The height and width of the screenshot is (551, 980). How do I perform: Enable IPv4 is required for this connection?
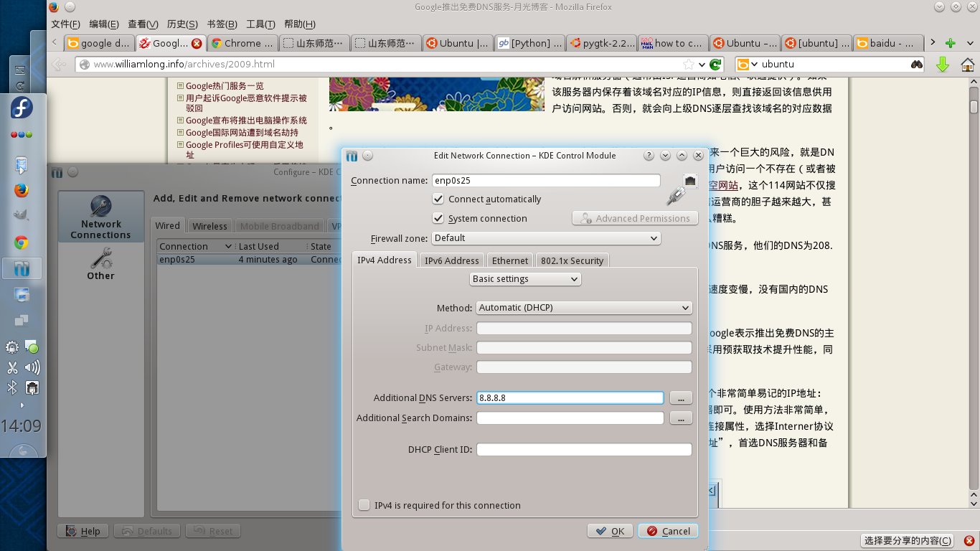364,505
